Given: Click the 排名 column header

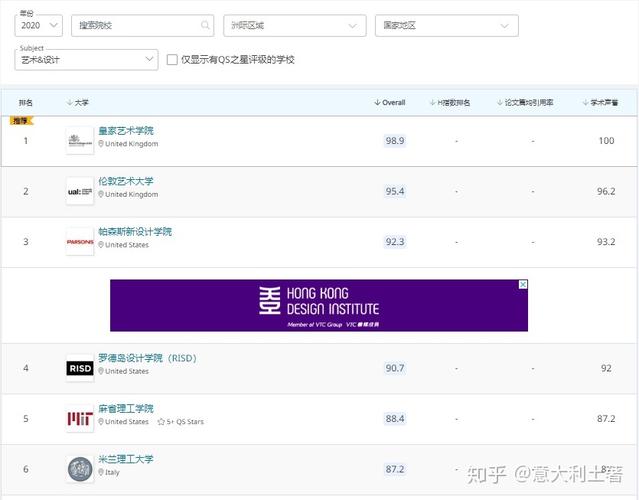Looking at the screenshot, I should point(26,102).
